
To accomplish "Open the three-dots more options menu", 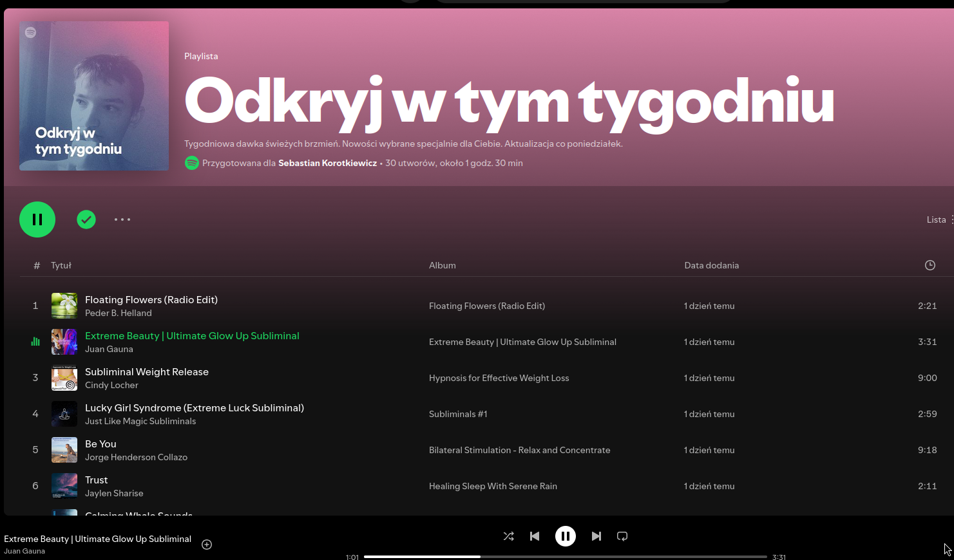I will pyautogui.click(x=122, y=219).
